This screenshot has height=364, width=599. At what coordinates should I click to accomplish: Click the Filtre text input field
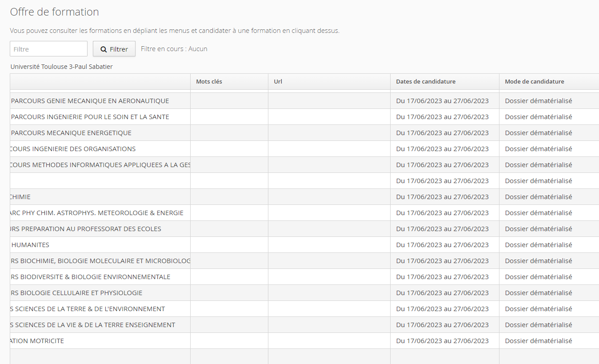[x=48, y=49]
